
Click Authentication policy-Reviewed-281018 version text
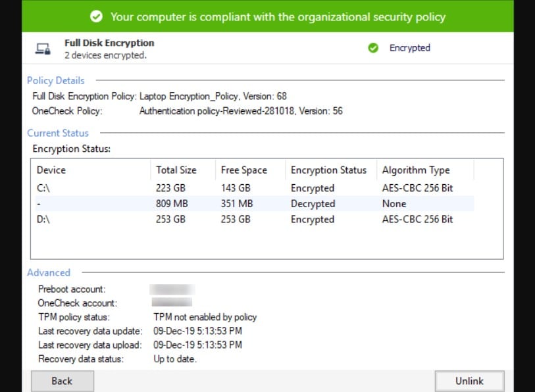241,111
